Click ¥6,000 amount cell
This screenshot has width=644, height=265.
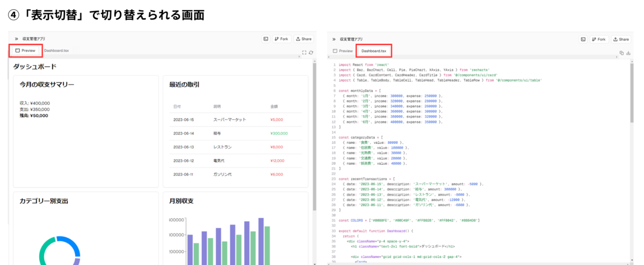point(276,174)
